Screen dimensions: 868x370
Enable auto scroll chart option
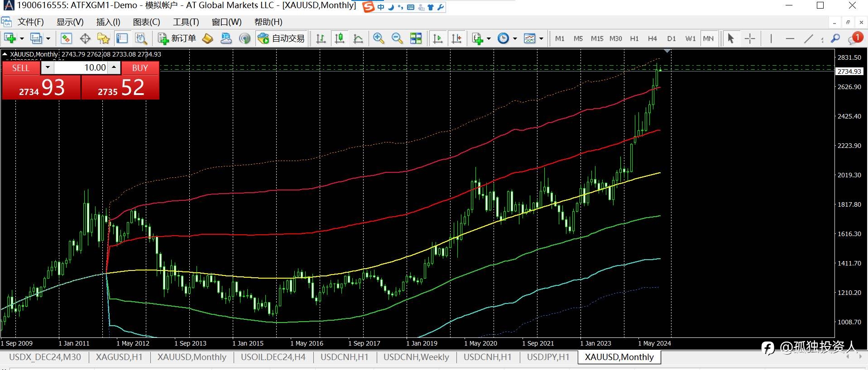pyautogui.click(x=438, y=39)
